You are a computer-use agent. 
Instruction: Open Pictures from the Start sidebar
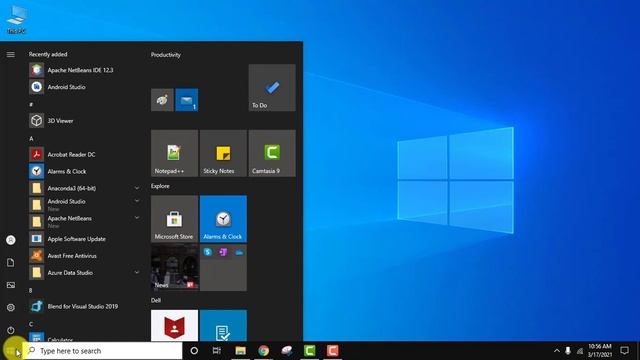coord(11,285)
